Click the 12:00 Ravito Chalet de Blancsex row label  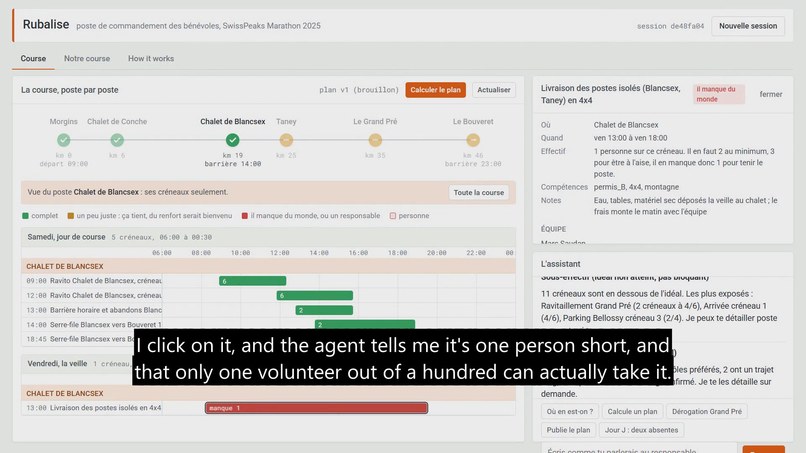coord(94,296)
